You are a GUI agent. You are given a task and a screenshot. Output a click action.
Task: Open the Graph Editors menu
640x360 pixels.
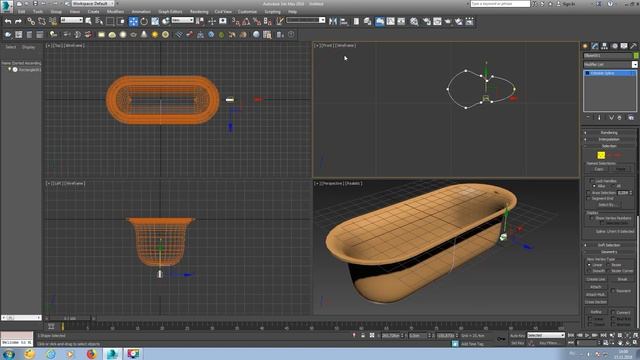(x=170, y=11)
